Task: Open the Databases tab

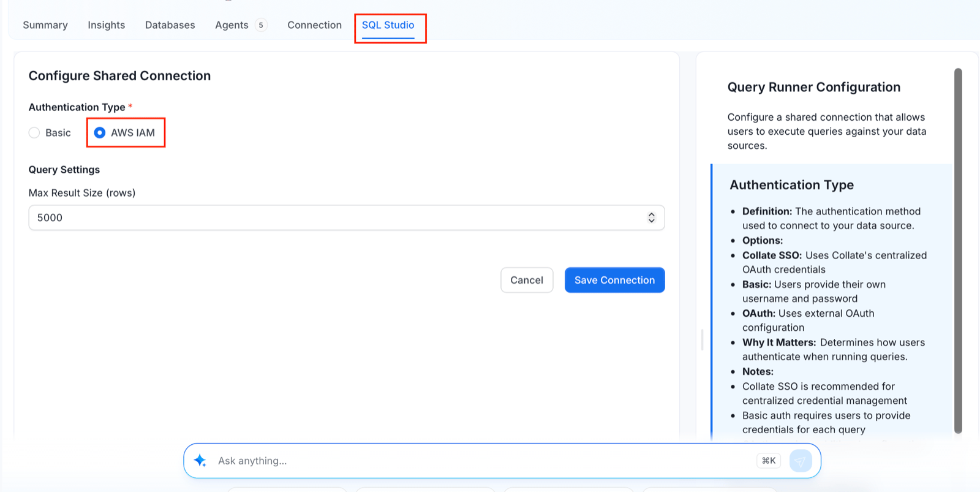Action: (170, 25)
